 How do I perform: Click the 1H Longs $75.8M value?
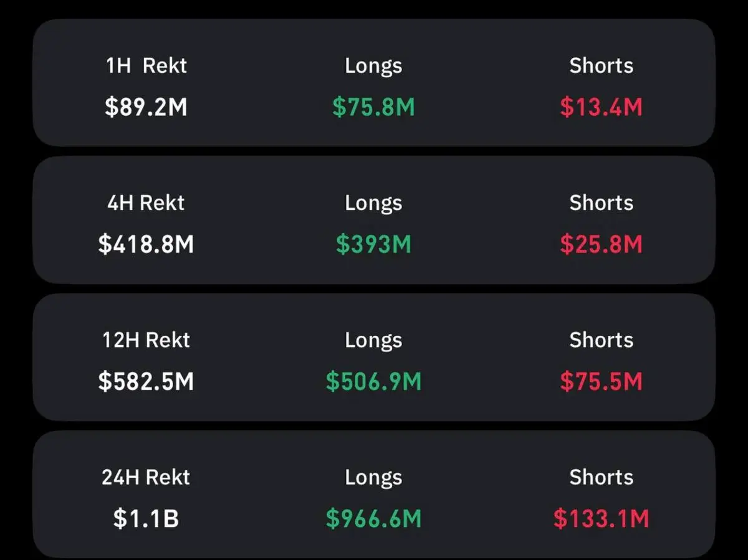373,107
